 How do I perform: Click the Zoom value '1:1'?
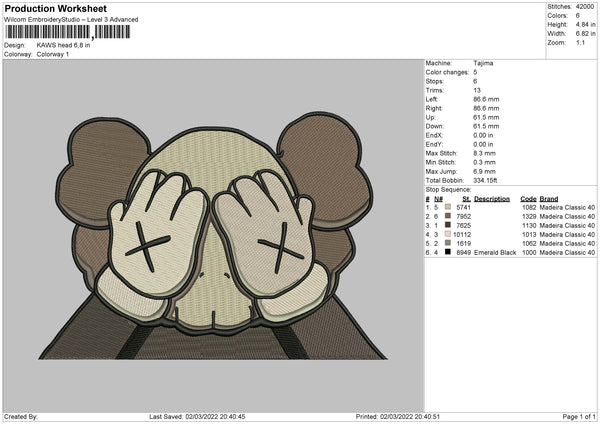[x=580, y=43]
